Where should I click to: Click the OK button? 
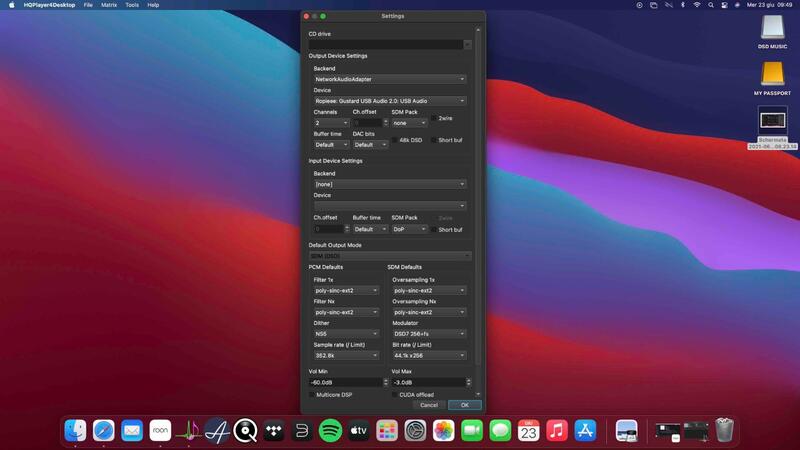[x=464, y=405]
